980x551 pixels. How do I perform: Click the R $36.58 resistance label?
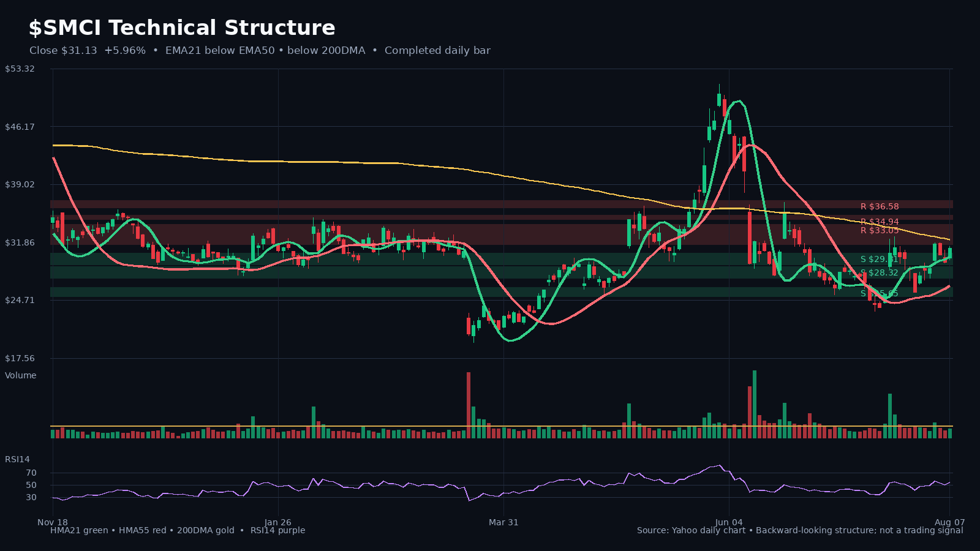point(880,207)
